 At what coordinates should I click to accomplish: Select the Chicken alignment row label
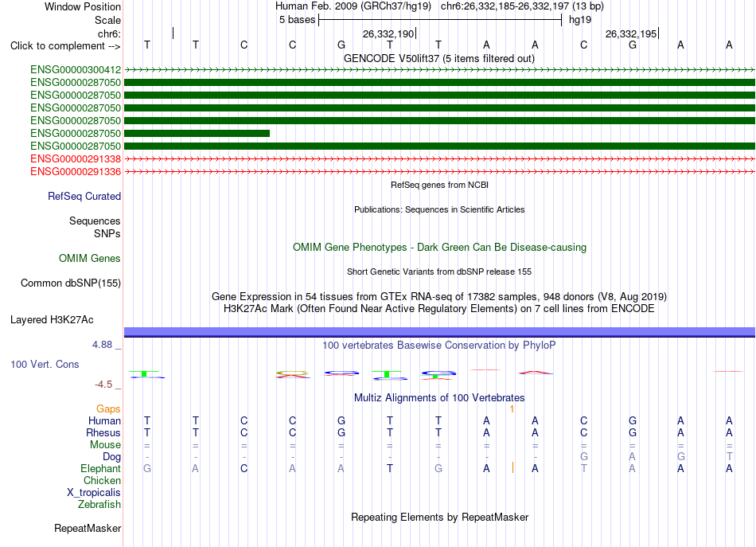102,481
